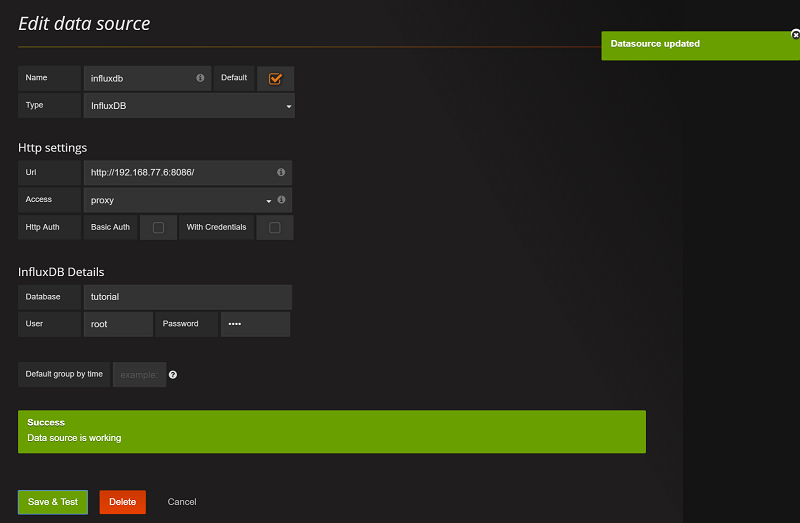Enable the With Credentials checkbox
Screen dimensions: 800x523
[x=274, y=228]
